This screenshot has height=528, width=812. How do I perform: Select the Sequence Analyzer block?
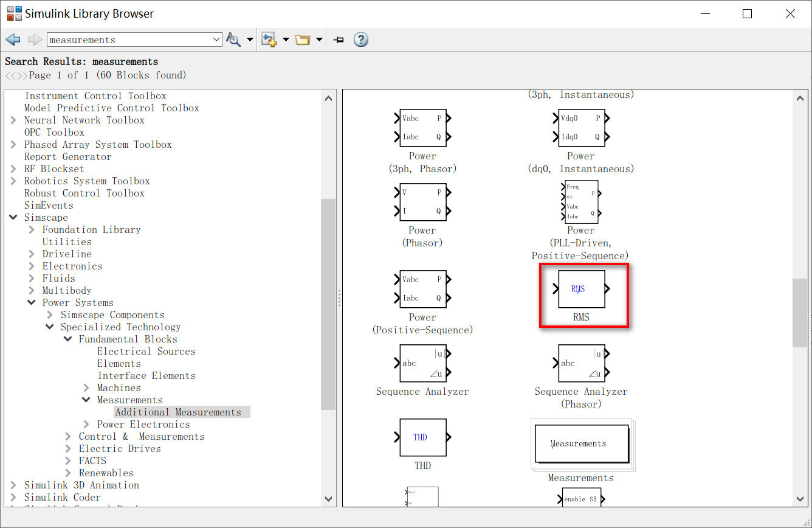(x=422, y=363)
